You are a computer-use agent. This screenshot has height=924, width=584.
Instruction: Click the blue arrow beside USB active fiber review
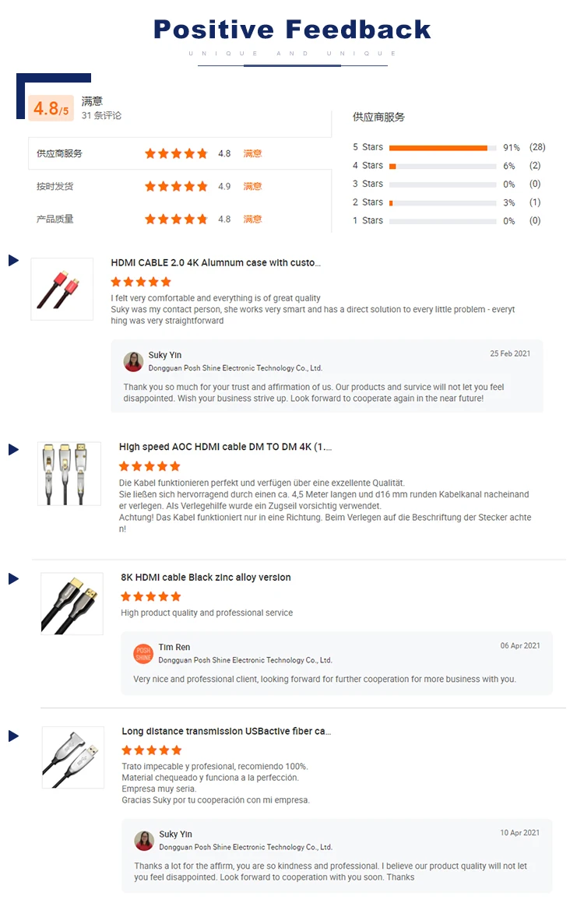click(13, 736)
